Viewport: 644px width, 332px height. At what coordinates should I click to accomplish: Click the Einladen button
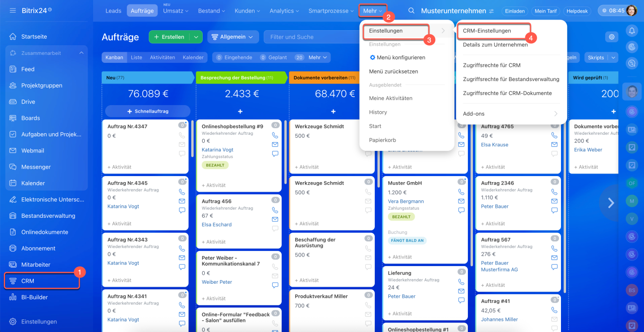514,11
